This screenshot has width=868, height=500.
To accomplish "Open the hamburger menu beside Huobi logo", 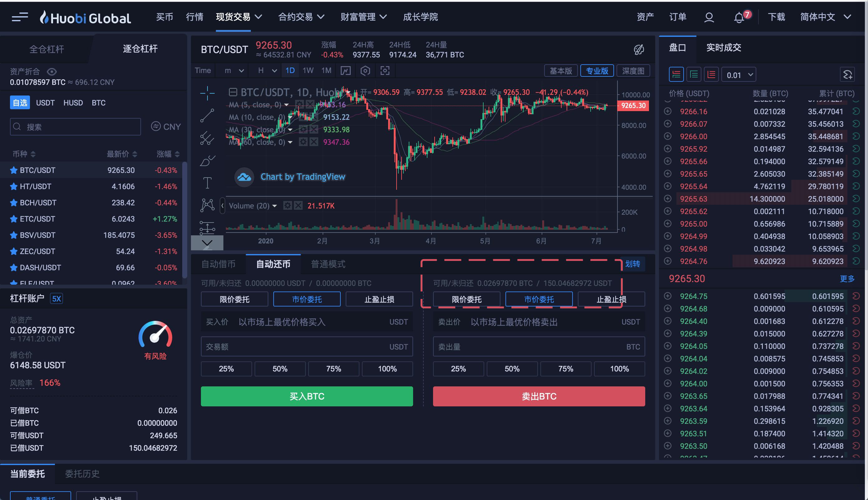I will click(x=20, y=17).
